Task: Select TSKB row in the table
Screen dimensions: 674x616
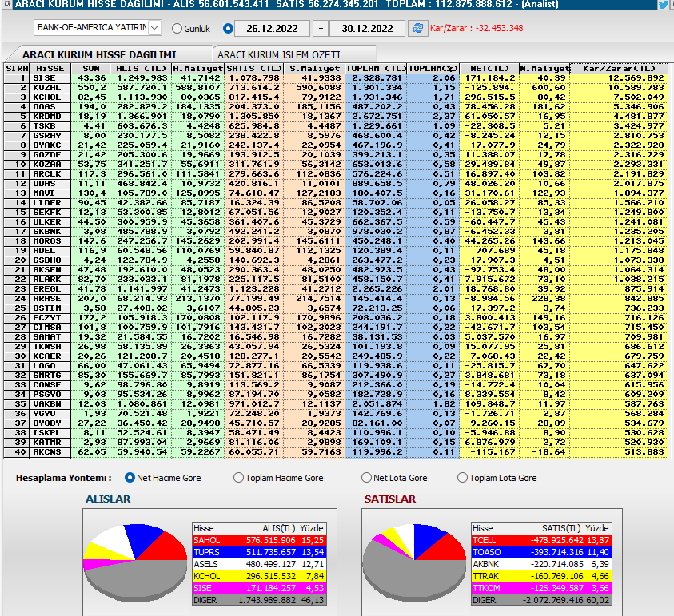Action: 336,126
